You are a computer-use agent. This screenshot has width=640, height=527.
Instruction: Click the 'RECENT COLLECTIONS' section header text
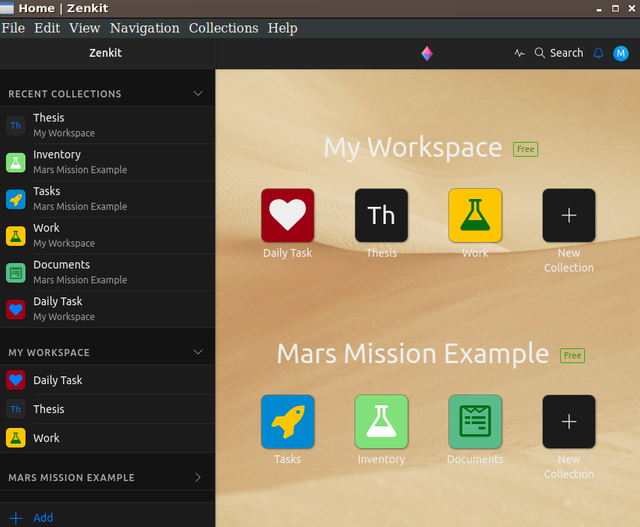pyautogui.click(x=65, y=94)
